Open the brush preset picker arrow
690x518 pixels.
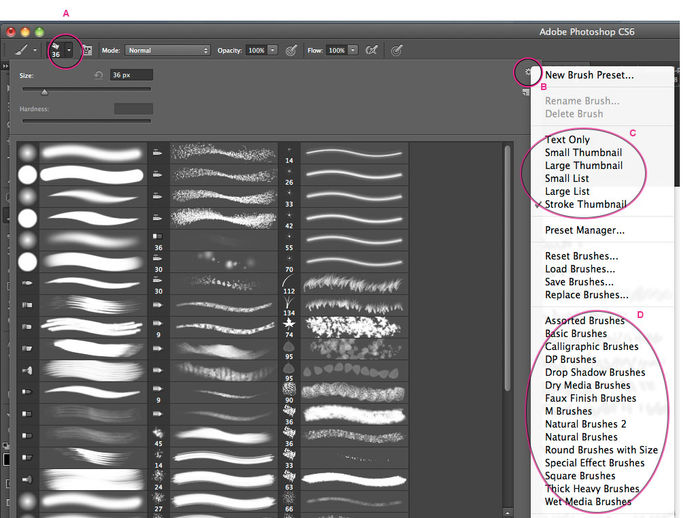[69, 50]
